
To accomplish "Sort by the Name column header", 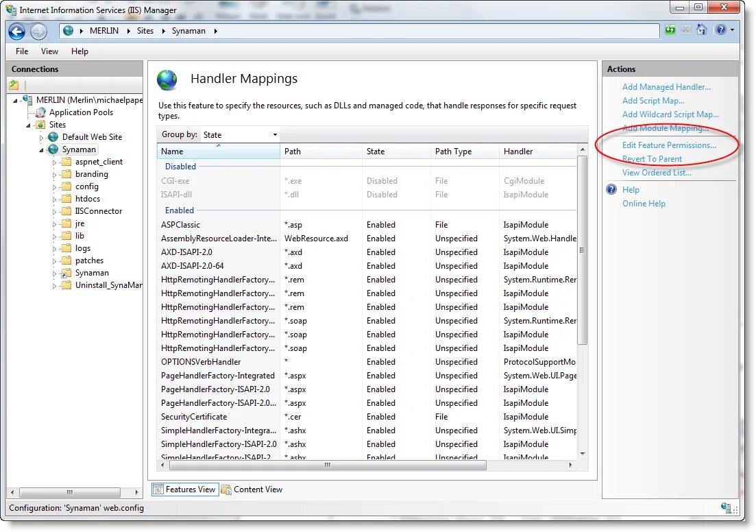I will 219,152.
